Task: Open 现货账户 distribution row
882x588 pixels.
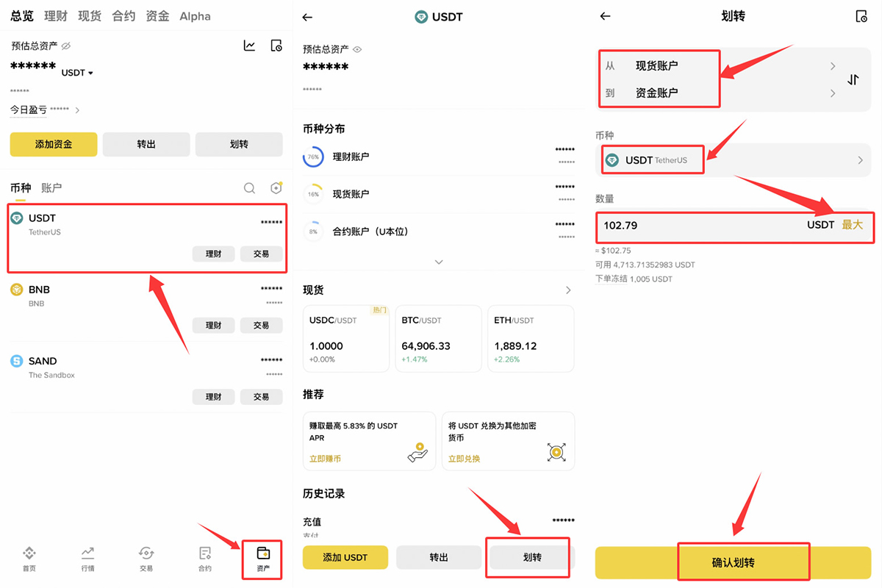Action: [439, 194]
